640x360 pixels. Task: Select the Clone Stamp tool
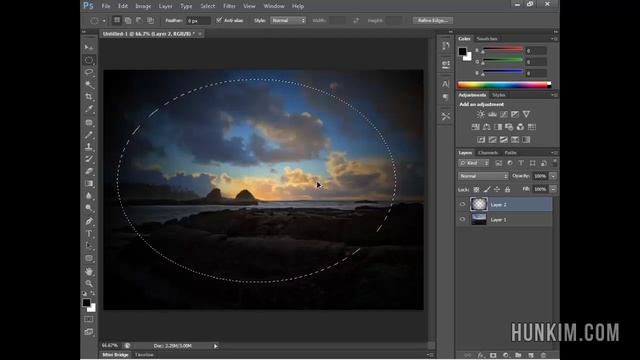[89, 147]
